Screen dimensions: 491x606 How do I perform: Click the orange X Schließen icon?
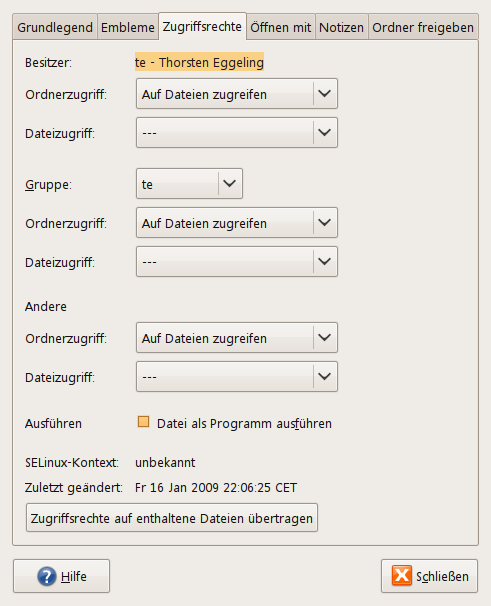pos(402,575)
